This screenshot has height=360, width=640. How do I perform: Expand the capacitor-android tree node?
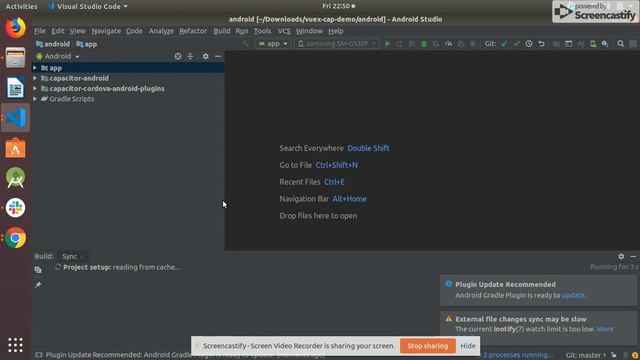coord(35,78)
